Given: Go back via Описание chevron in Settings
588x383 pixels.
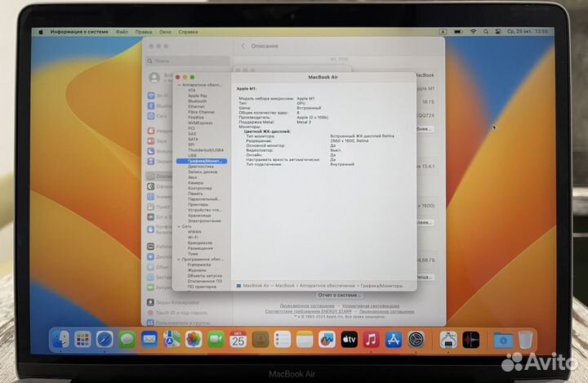Looking at the screenshot, I should [243, 47].
